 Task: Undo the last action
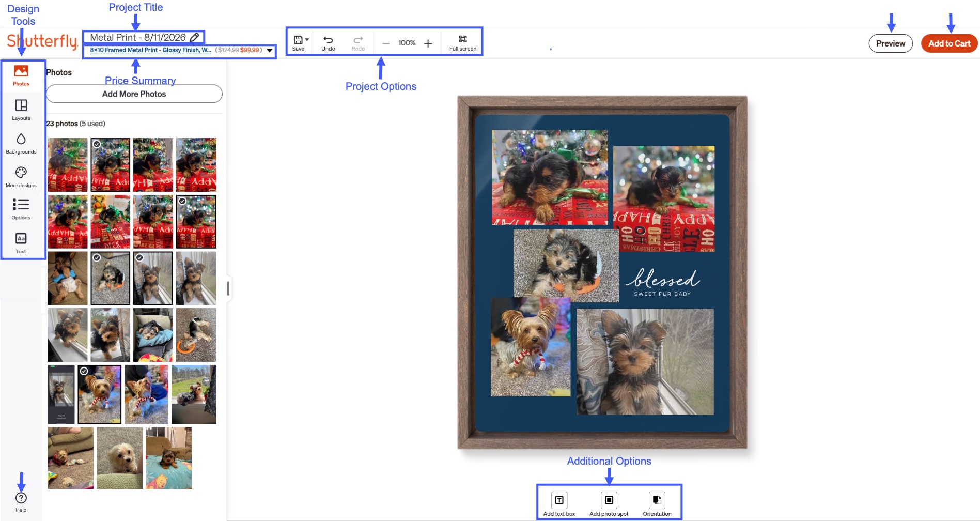[328, 43]
